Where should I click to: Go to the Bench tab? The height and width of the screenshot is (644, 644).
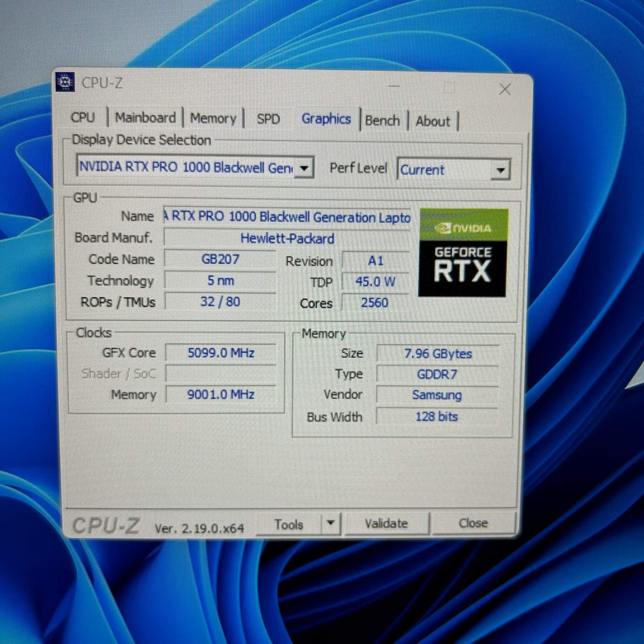[382, 121]
